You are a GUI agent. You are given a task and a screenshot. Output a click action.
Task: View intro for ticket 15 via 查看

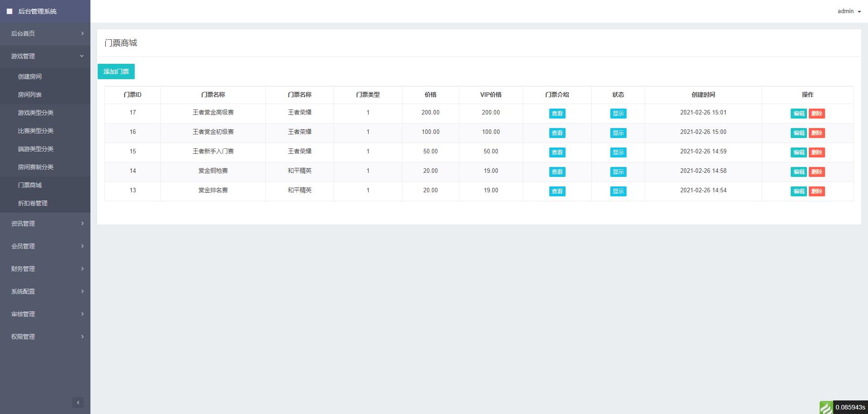(x=557, y=152)
